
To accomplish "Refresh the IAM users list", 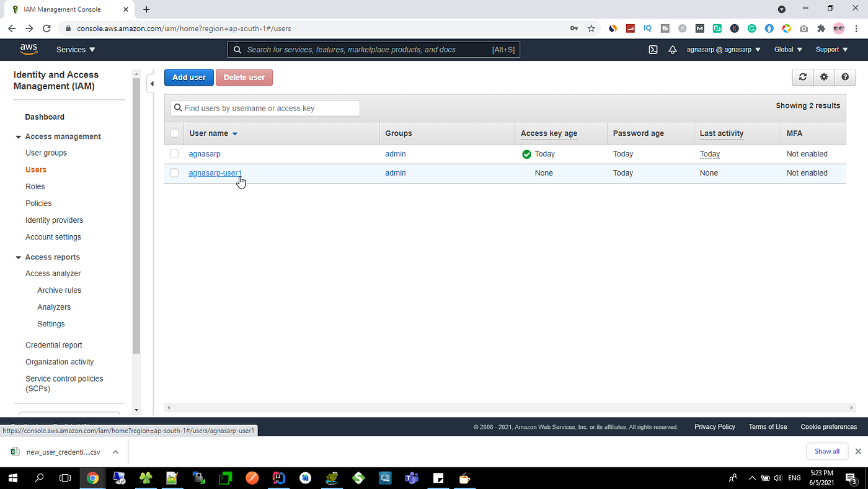I will pyautogui.click(x=803, y=77).
